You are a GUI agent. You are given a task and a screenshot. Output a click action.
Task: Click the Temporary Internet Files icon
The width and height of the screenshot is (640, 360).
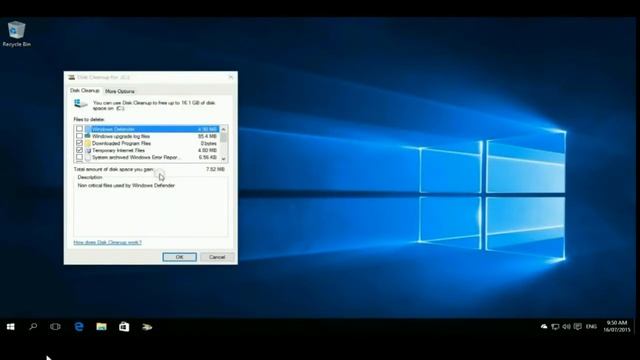88,150
